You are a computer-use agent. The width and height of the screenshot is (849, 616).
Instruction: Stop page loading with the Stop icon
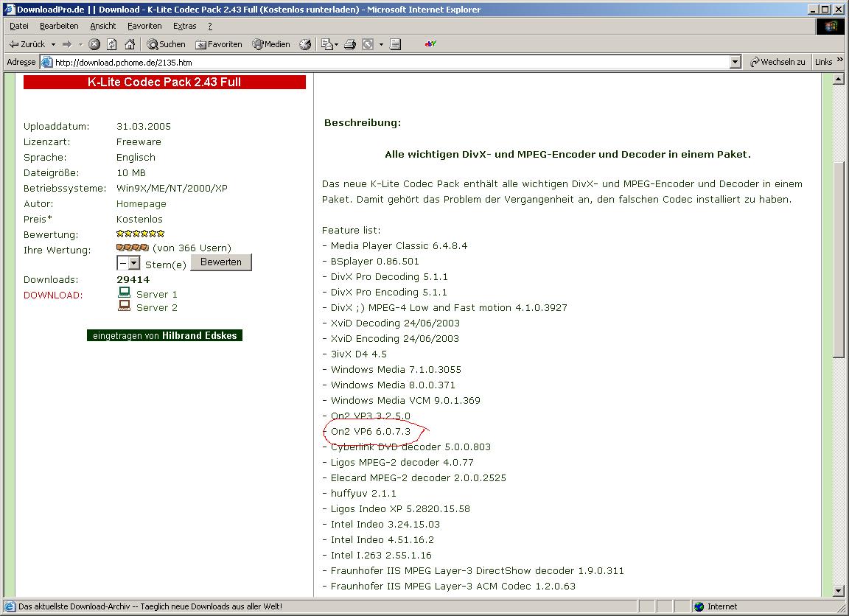point(94,44)
